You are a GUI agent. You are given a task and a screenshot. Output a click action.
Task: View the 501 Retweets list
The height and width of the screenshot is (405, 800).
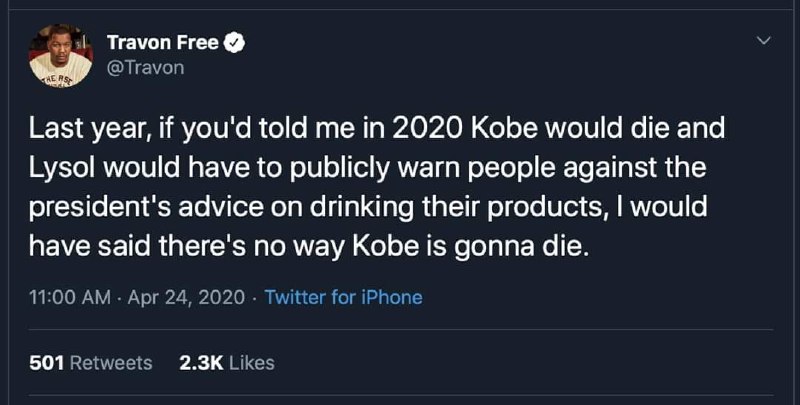91,363
